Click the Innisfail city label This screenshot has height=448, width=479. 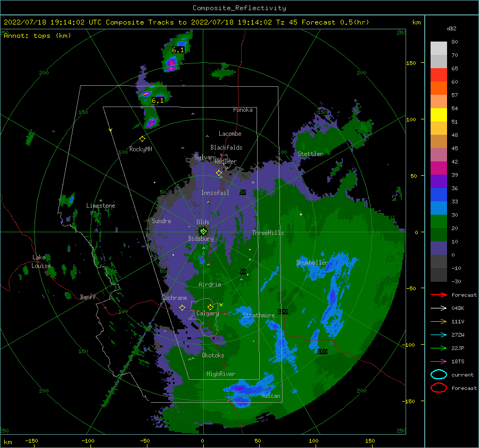[215, 193]
